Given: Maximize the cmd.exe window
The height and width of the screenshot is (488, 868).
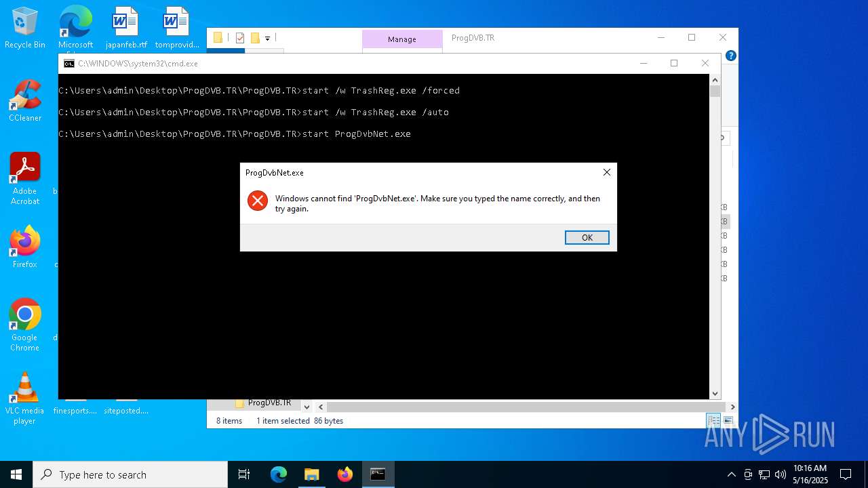Looking at the screenshot, I should tap(674, 63).
